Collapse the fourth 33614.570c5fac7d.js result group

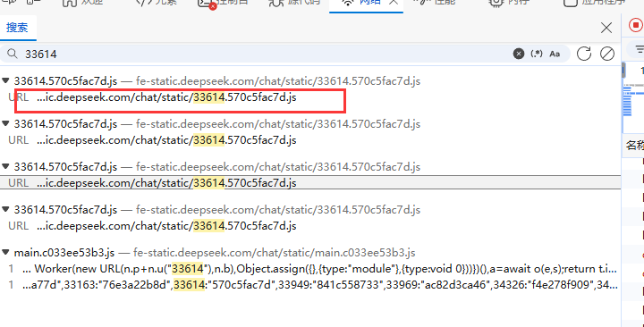[5, 209]
